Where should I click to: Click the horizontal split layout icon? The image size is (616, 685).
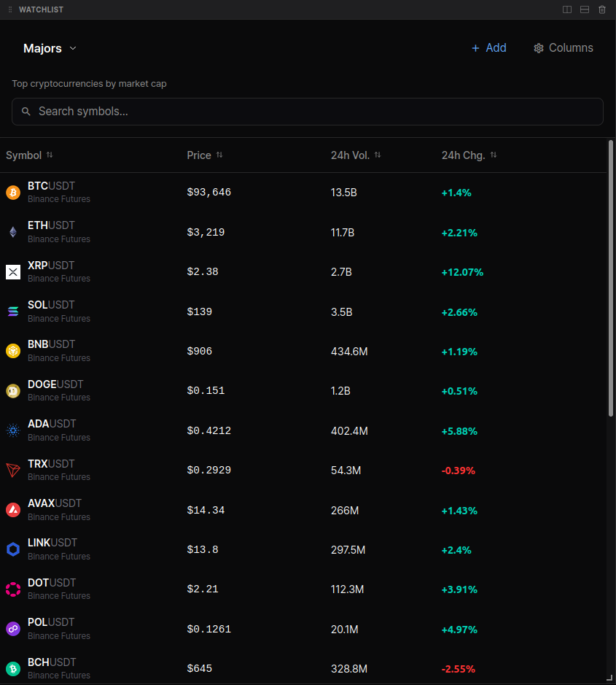point(585,9)
